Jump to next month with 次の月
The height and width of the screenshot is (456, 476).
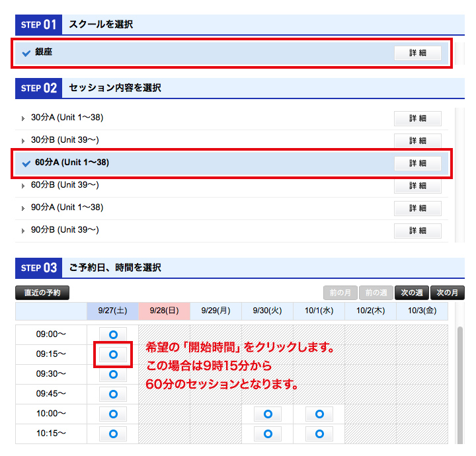click(x=447, y=293)
